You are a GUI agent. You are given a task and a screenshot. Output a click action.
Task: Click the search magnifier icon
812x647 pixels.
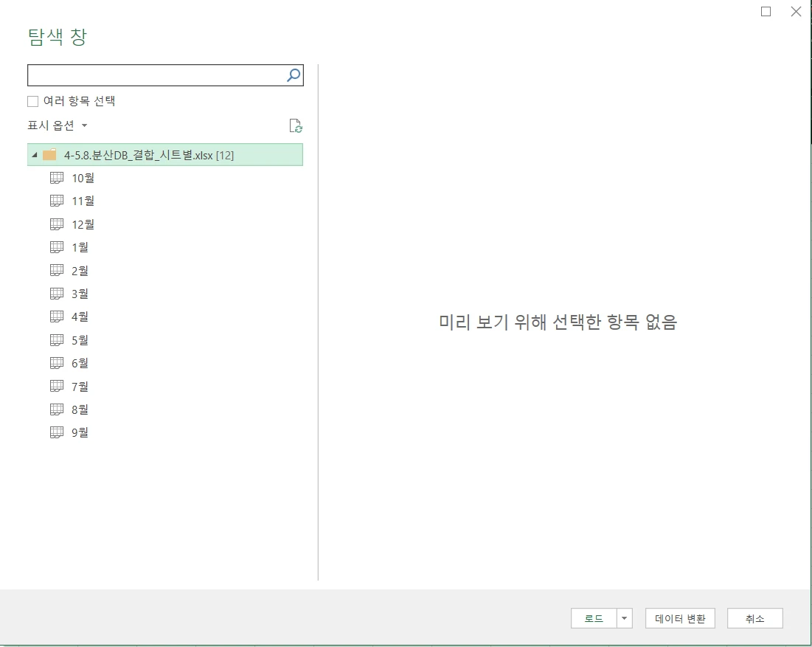[294, 75]
